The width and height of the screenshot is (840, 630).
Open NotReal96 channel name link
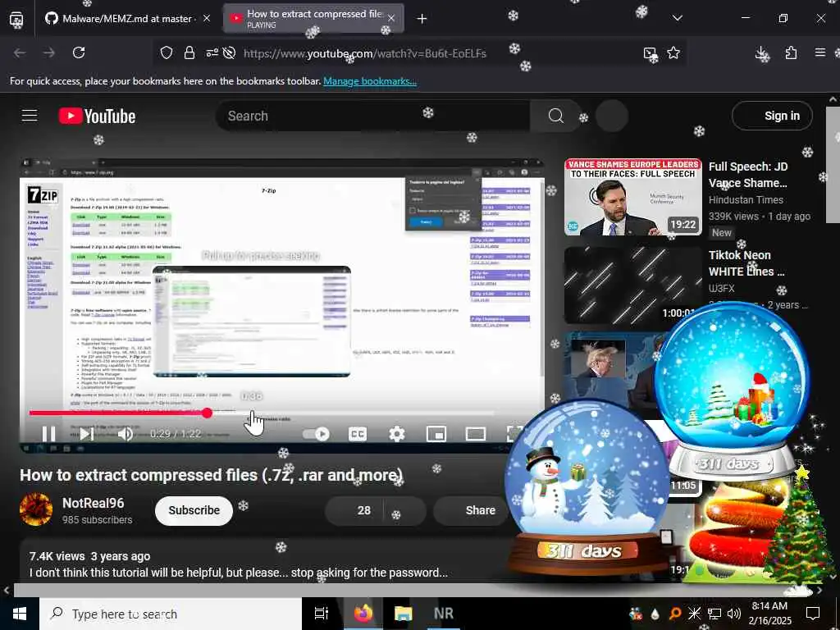pyautogui.click(x=94, y=503)
